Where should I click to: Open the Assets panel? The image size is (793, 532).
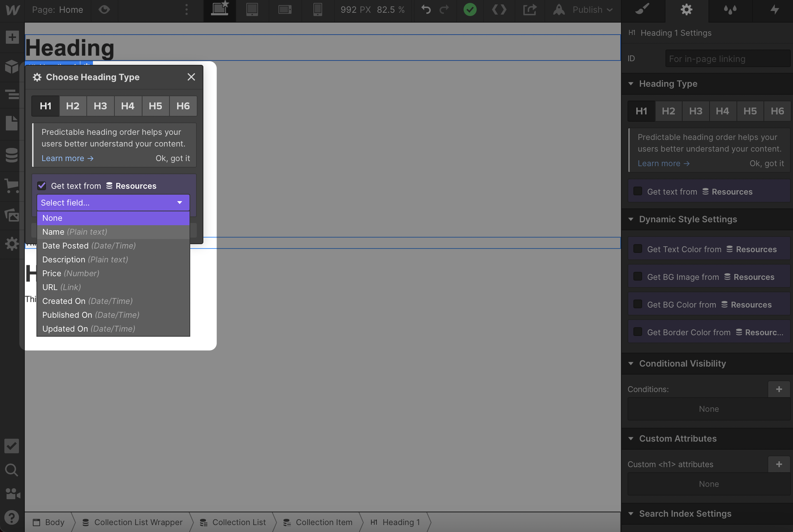pos(12,215)
